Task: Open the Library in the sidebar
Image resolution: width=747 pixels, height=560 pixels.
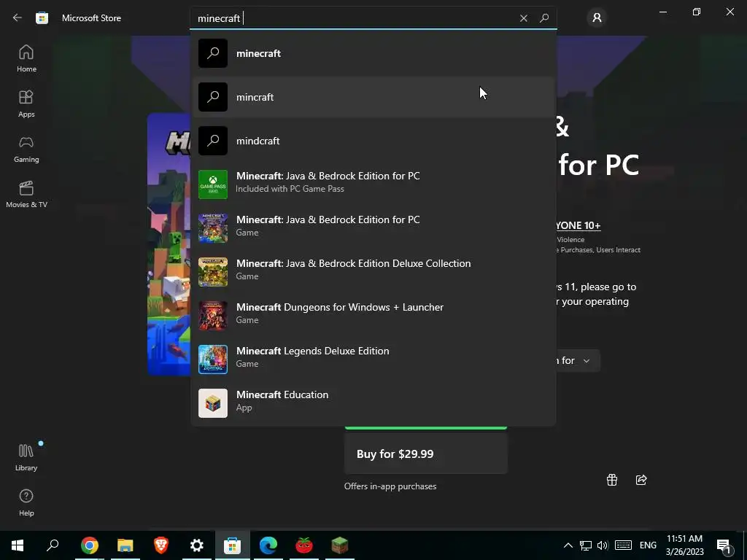Action: point(27,457)
